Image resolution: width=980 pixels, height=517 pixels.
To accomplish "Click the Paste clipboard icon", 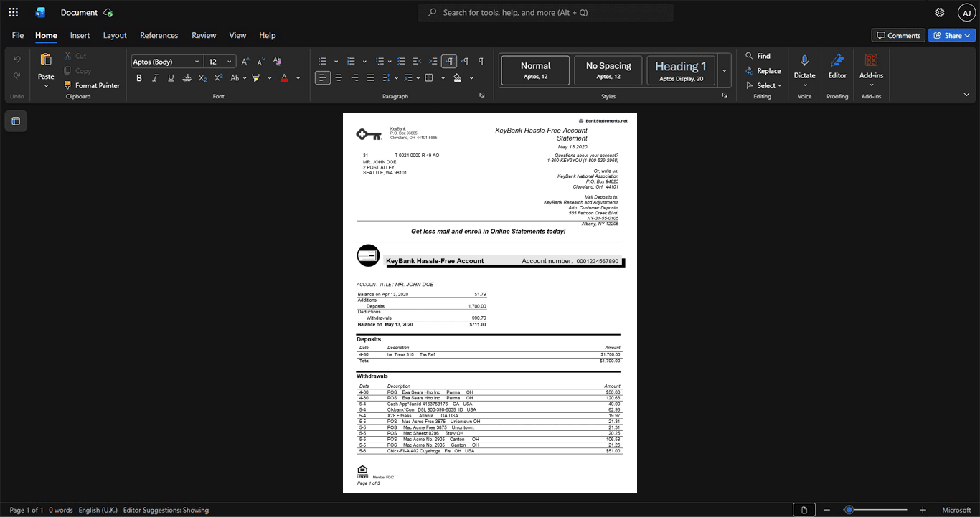I will [x=46, y=60].
